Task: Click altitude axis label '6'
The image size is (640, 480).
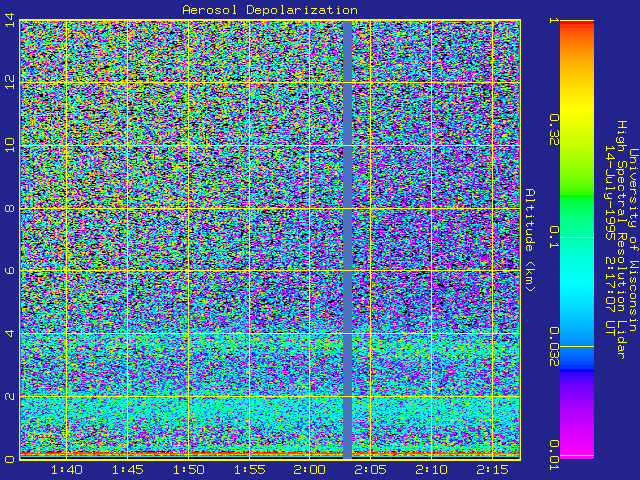Action: click(10, 271)
